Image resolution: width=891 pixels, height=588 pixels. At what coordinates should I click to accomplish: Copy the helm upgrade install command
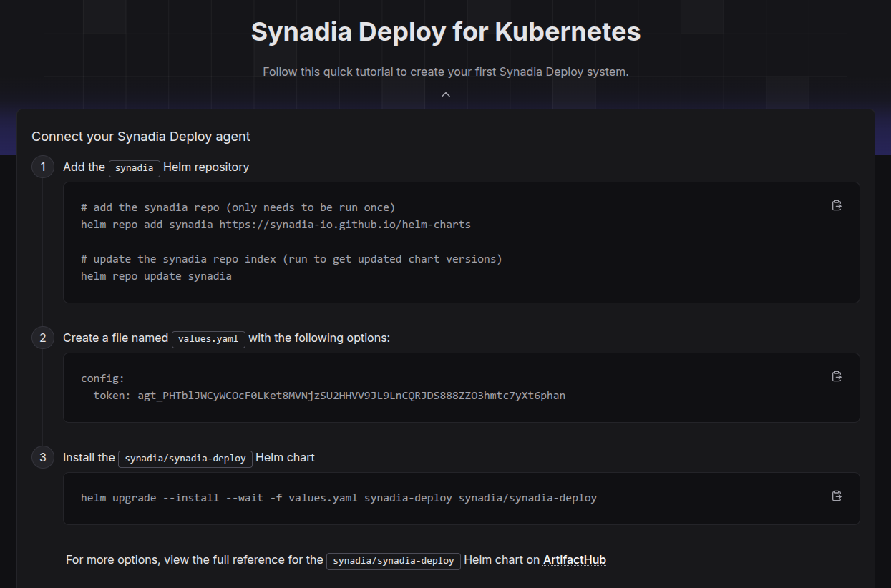pyautogui.click(x=837, y=496)
